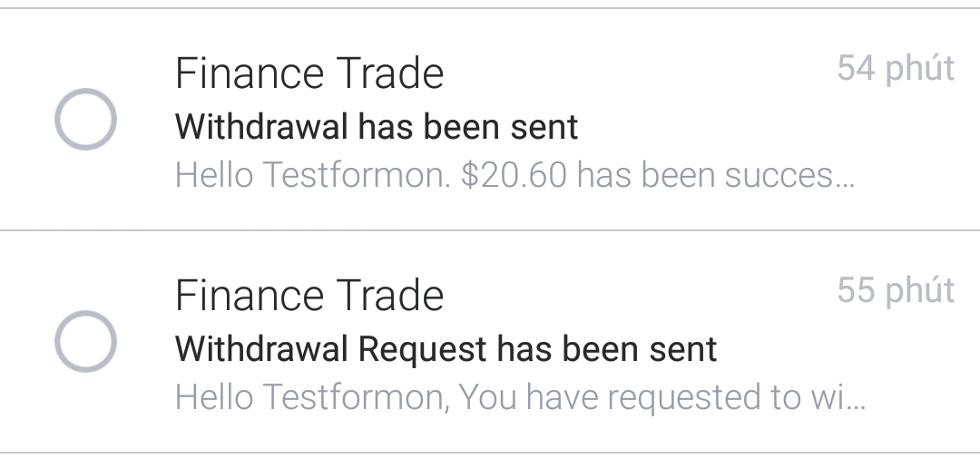The image size is (980, 458).
Task: Click Finance Trade sender on 55 phút email
Action: (x=309, y=297)
